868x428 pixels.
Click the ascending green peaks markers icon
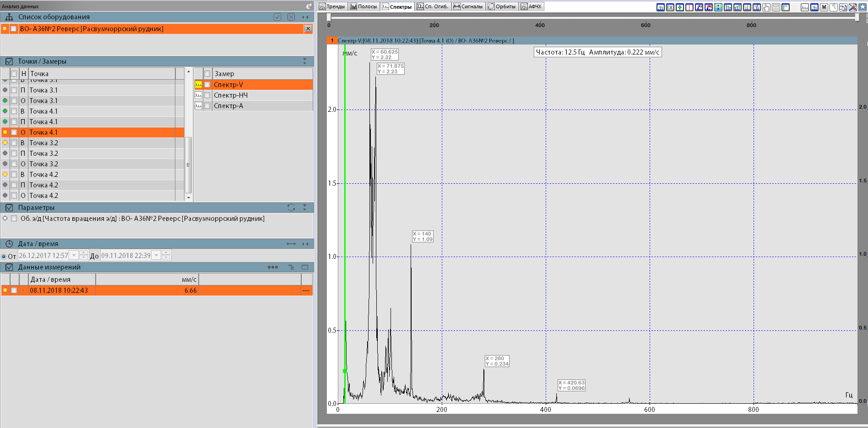point(738,7)
